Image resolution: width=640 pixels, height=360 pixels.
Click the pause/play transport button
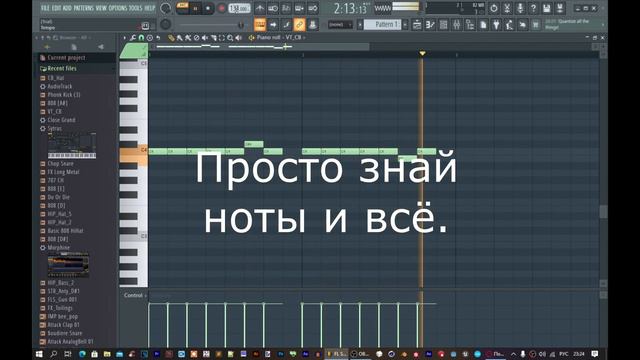(196, 8)
